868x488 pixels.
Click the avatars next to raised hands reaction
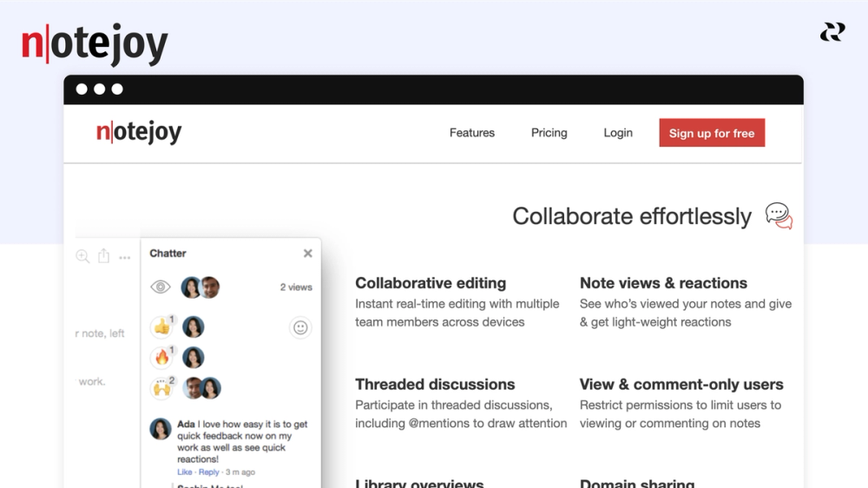click(x=202, y=388)
